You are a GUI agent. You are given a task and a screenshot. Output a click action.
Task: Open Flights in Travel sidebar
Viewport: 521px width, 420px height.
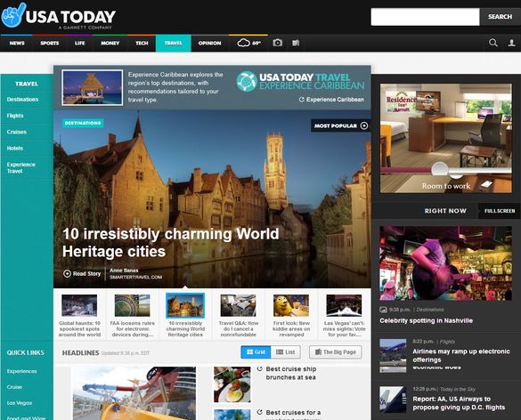15,116
